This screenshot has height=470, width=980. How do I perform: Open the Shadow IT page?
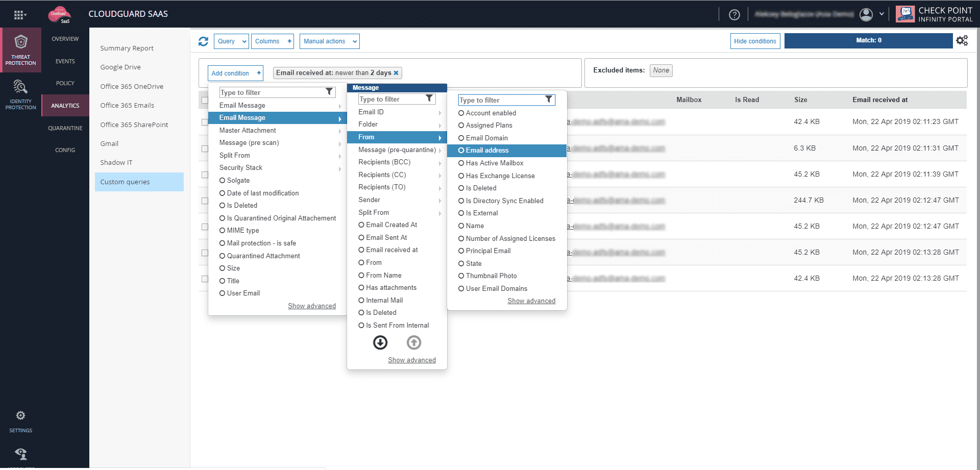click(116, 163)
